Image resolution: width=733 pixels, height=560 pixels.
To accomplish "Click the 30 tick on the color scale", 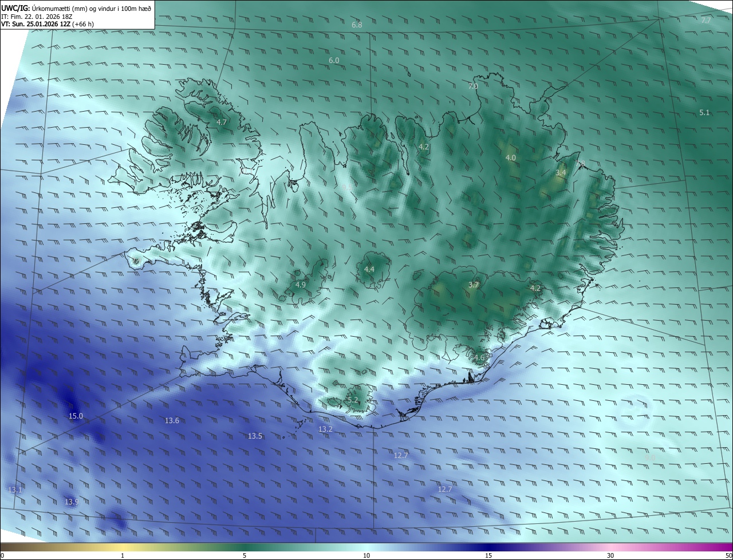I will pos(610,555).
